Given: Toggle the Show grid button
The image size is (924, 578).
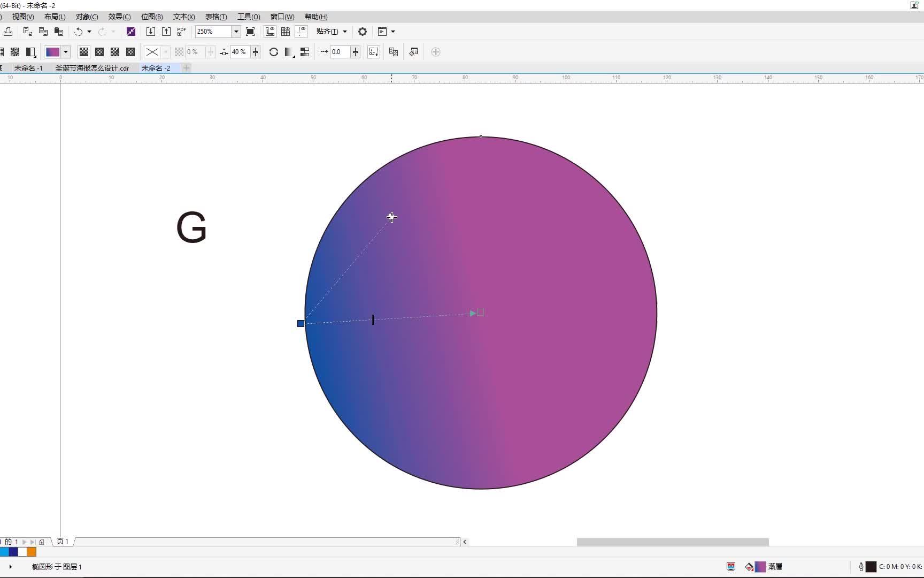Looking at the screenshot, I should [286, 32].
